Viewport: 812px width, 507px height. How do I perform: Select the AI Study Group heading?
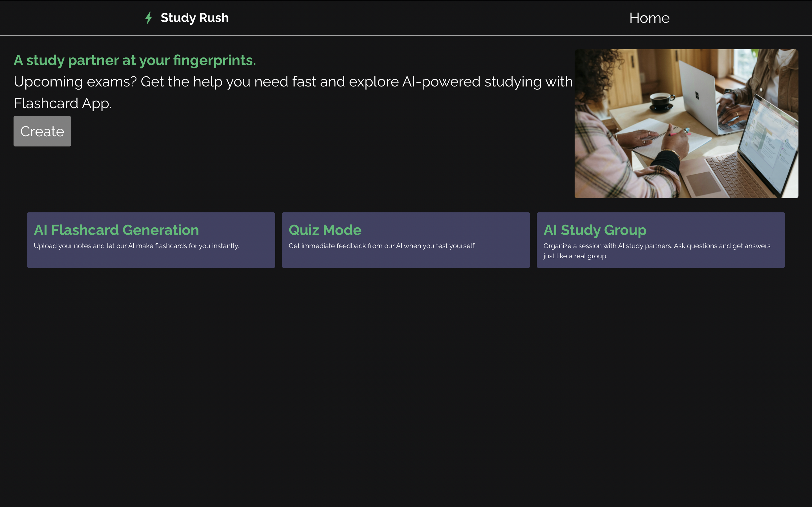coord(595,230)
